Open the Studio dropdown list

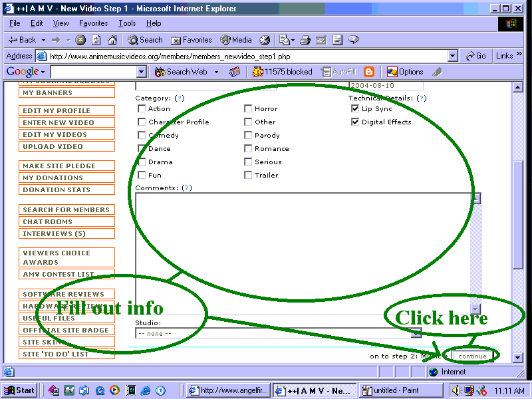[x=416, y=333]
